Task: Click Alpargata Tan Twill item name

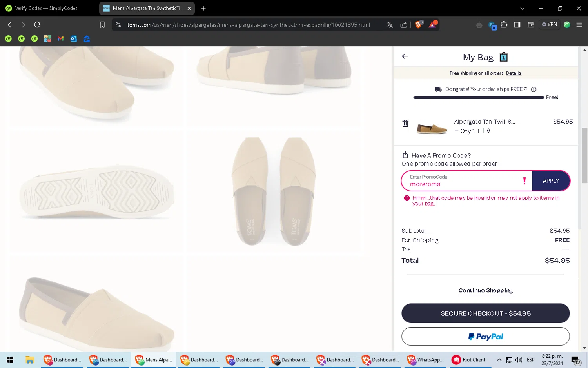Action: (485, 122)
